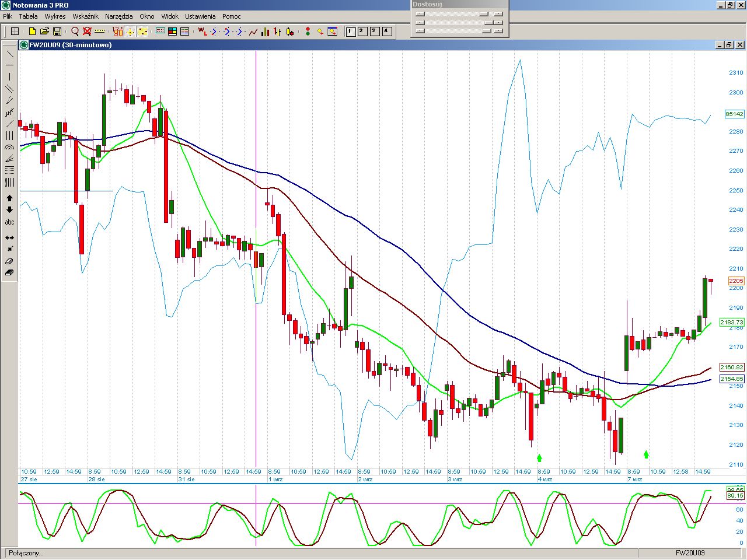
Task: Click the 2205 current price label
Action: tap(736, 281)
